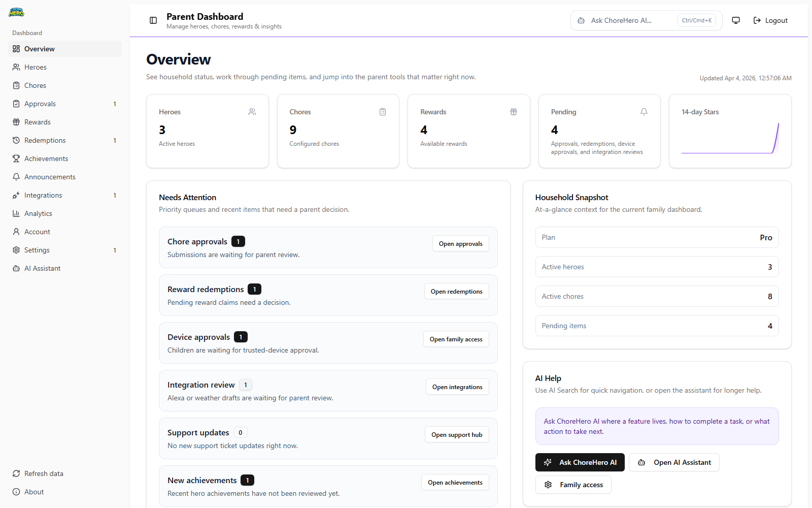
Task: Click the Ask ChoreHero AI button in AI Help
Action: (580, 462)
